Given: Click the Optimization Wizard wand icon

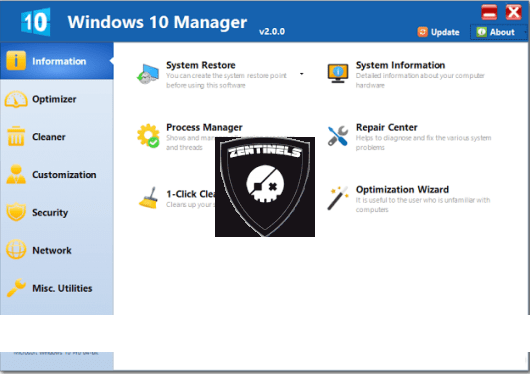Looking at the screenshot, I should pyautogui.click(x=338, y=198).
